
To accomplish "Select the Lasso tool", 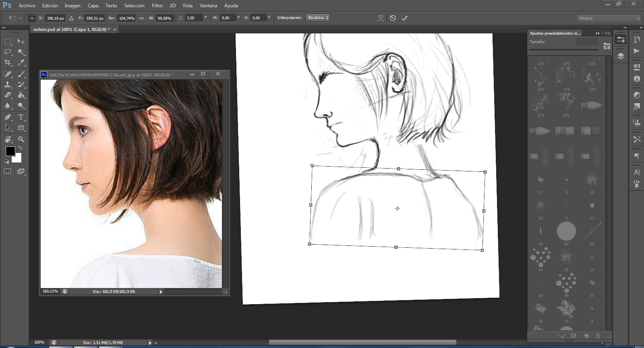I will coord(8,52).
